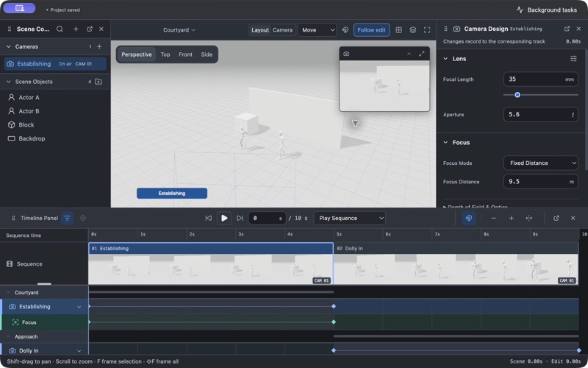Jump to sequence start
Image resolution: width=588 pixels, height=368 pixels.
[x=209, y=218]
